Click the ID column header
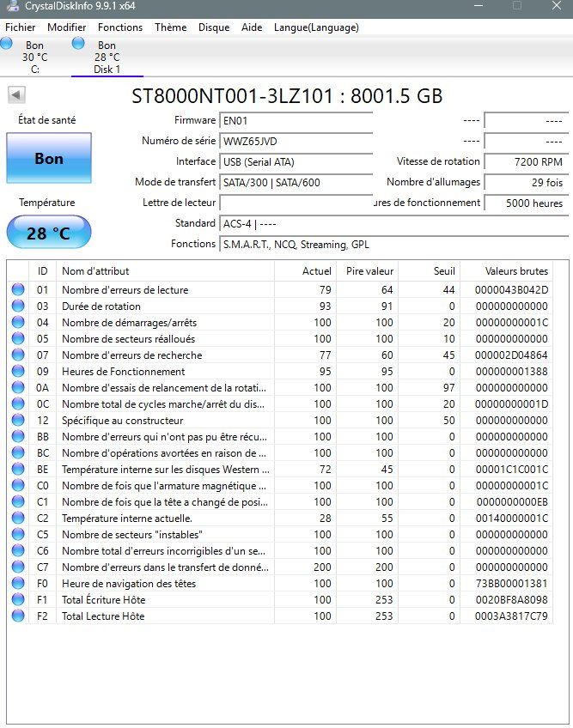The width and height of the screenshot is (573, 728). tap(42, 271)
